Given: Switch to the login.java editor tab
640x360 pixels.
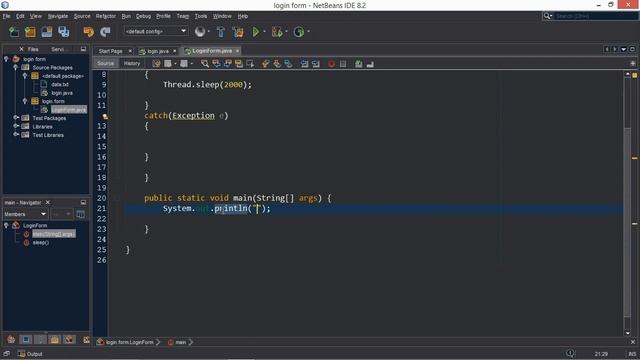Looking at the screenshot, I should pyautogui.click(x=157, y=51).
